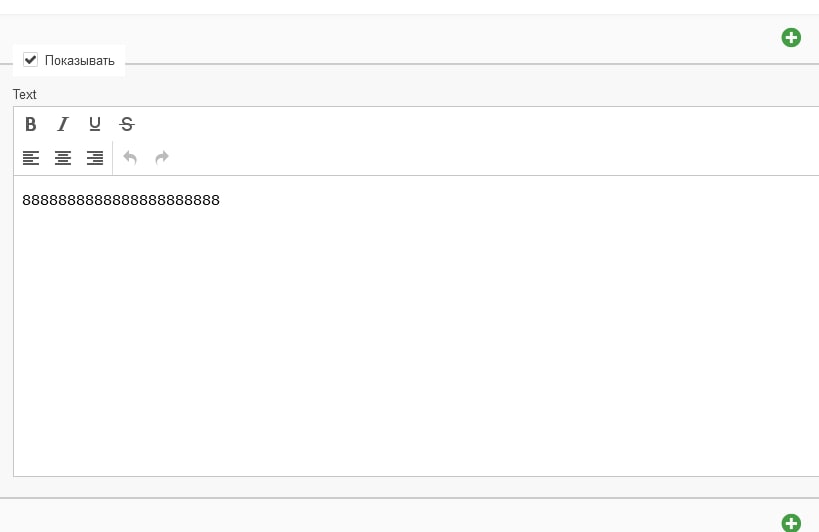Align the text to the left
The image size is (819, 532).
point(31,157)
